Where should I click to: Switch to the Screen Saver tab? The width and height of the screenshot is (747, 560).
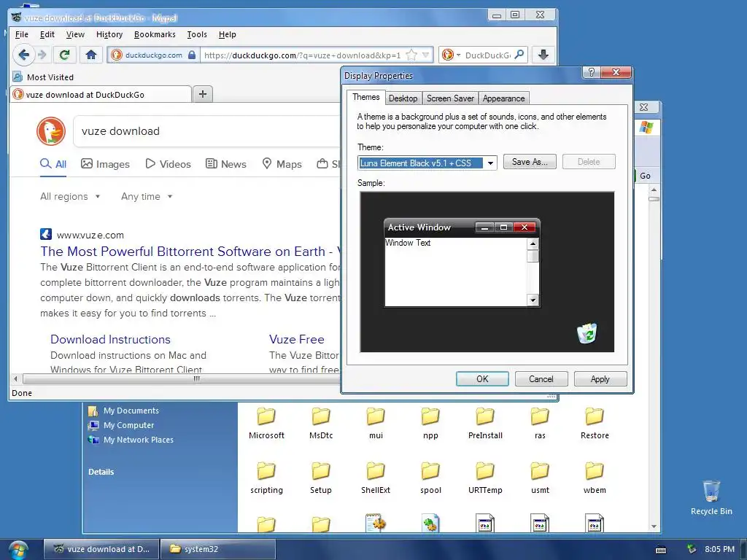450,98
